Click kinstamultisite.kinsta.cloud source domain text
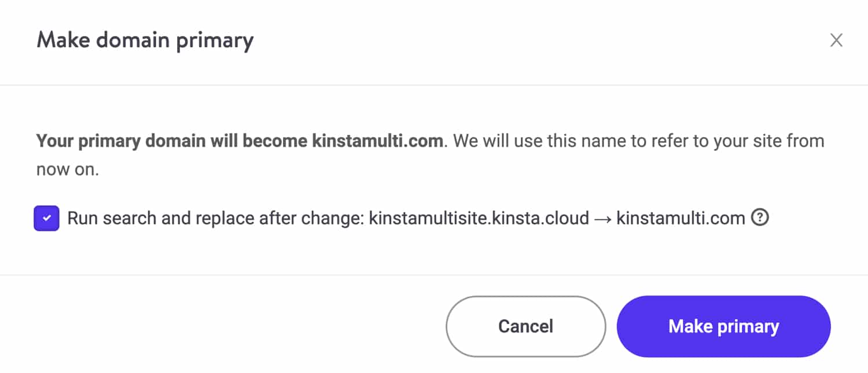The height and width of the screenshot is (373, 868). click(479, 219)
